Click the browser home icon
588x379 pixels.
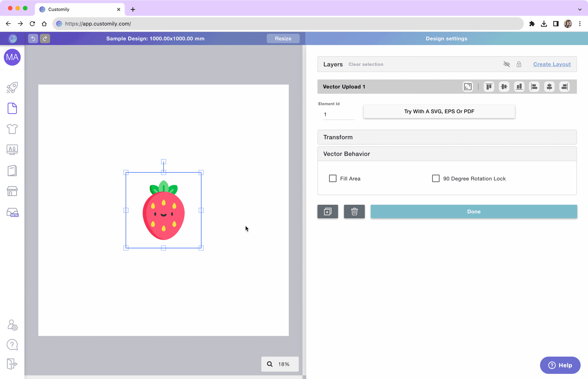point(44,24)
